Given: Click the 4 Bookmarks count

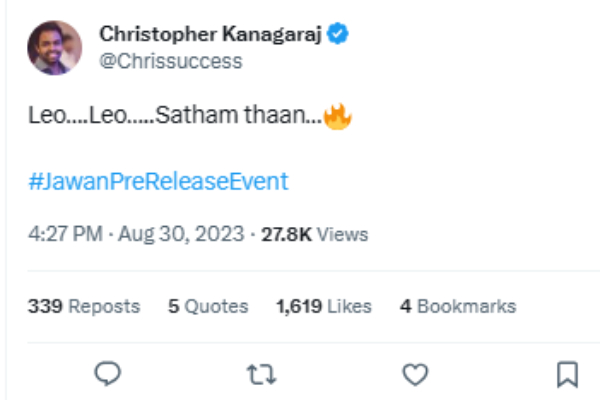Looking at the screenshot, I should pos(458,306).
